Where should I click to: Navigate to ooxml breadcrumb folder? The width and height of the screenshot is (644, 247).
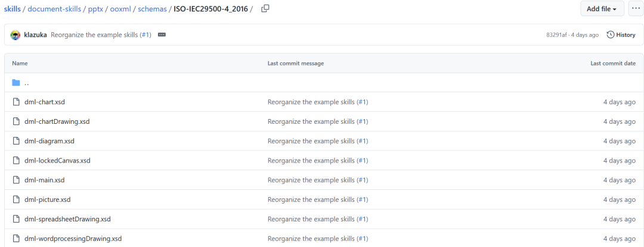click(120, 8)
